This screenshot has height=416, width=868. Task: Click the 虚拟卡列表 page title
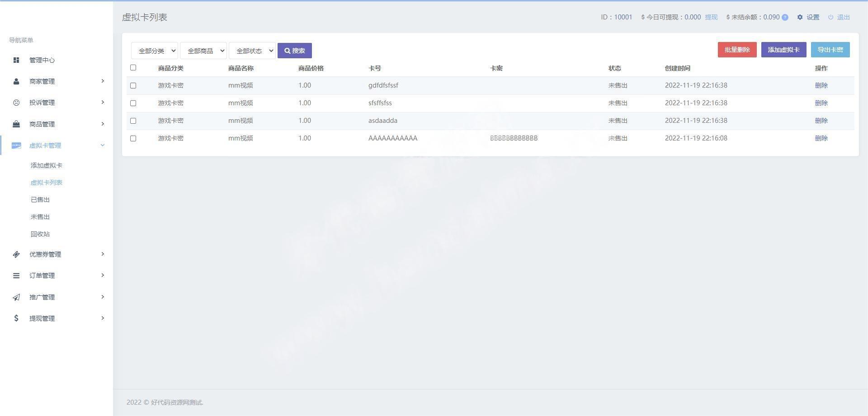click(x=145, y=17)
